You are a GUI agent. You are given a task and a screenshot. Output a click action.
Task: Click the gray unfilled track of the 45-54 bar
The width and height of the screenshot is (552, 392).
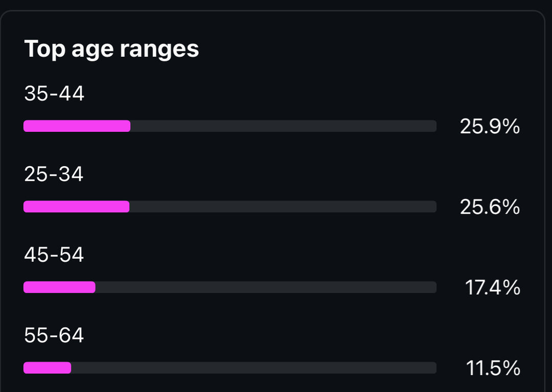tap(266, 287)
